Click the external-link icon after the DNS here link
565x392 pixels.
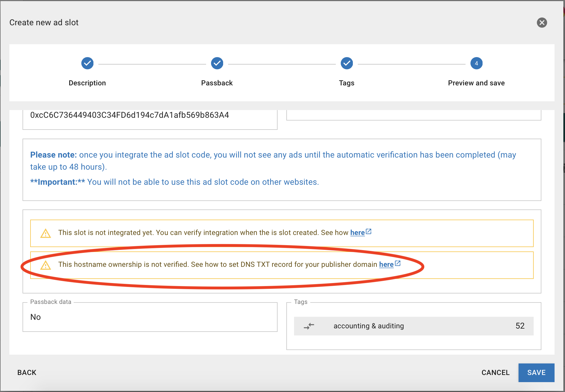coord(398,263)
